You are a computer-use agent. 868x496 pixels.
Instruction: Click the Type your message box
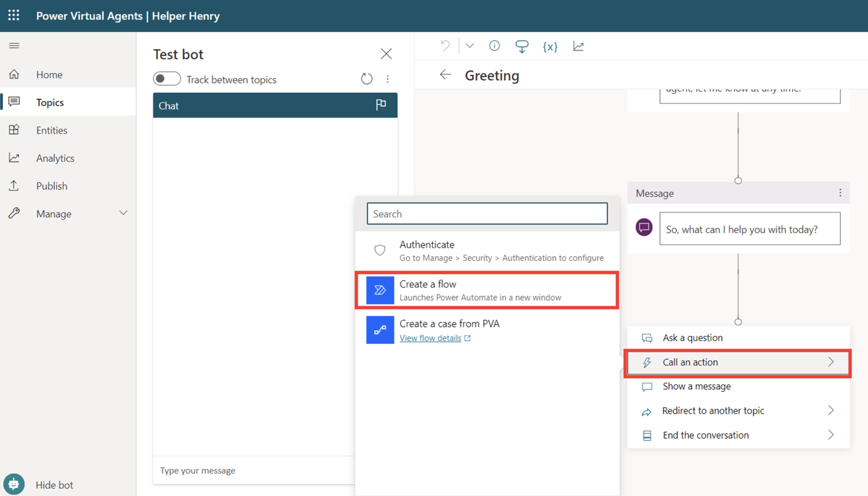pyautogui.click(x=254, y=470)
